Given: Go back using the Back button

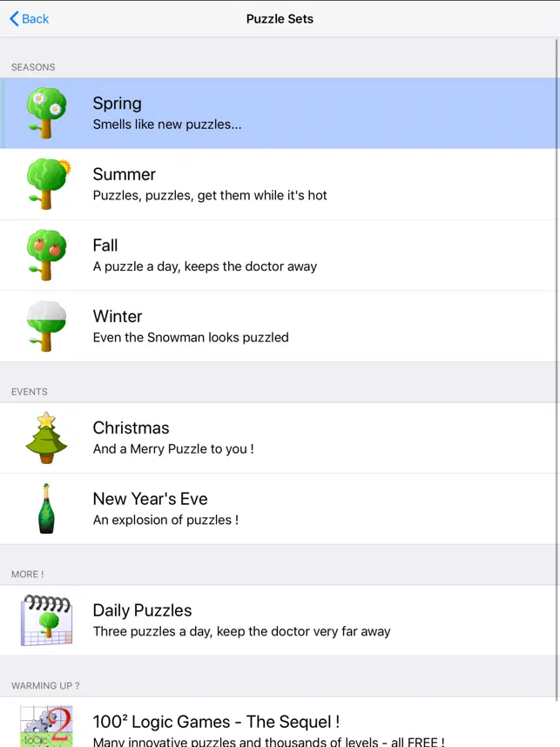Looking at the screenshot, I should pyautogui.click(x=30, y=18).
